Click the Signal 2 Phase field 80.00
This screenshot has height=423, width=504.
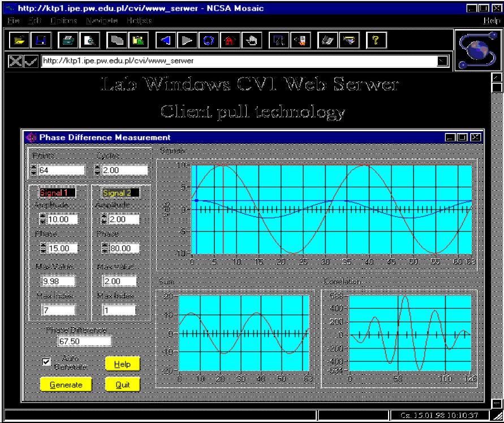[124, 248]
